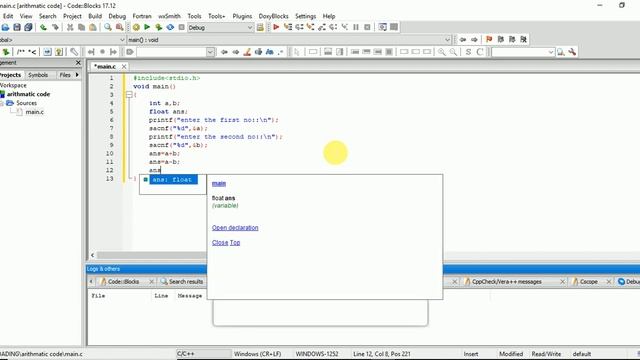Click the Jump forward arrow beside bookmarks
Screen dimensions: 640x360
click(x=474, y=40)
